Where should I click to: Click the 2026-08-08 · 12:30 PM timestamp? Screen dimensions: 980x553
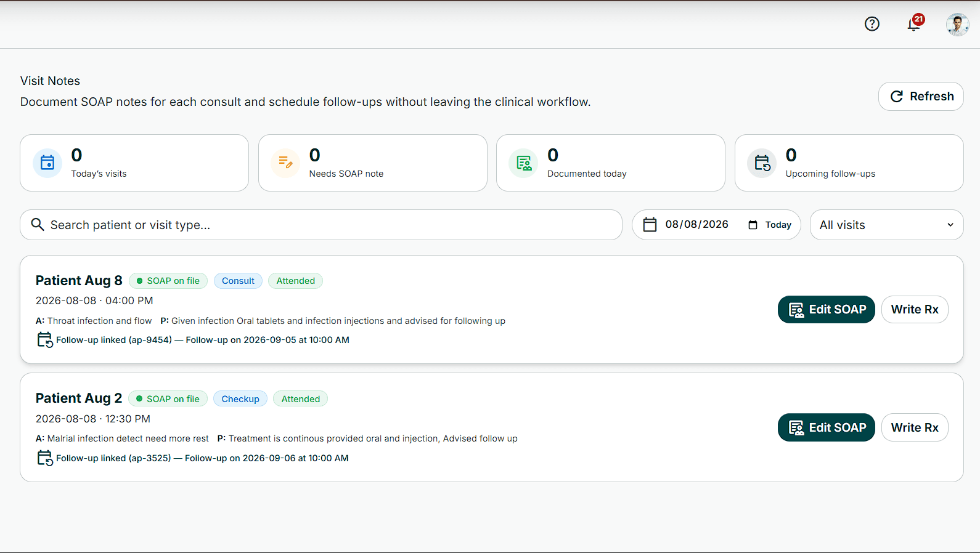(93, 419)
